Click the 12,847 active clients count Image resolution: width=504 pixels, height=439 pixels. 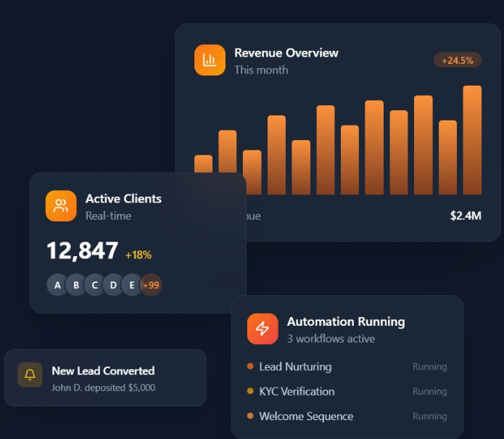pos(82,251)
